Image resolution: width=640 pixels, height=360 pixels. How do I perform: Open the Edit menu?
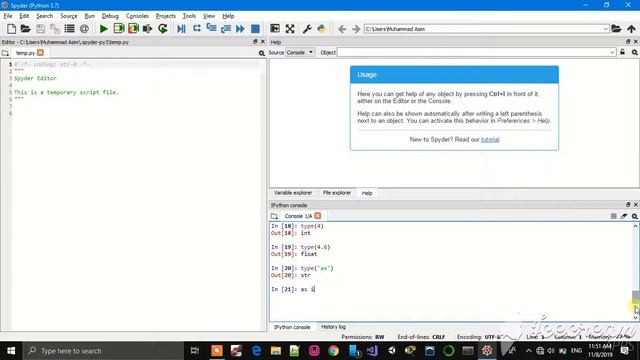coord(24,16)
